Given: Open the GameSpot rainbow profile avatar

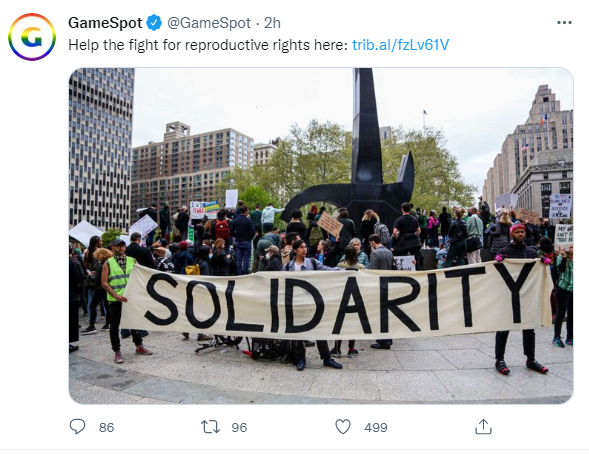Looking at the screenshot, I should point(32,37).
